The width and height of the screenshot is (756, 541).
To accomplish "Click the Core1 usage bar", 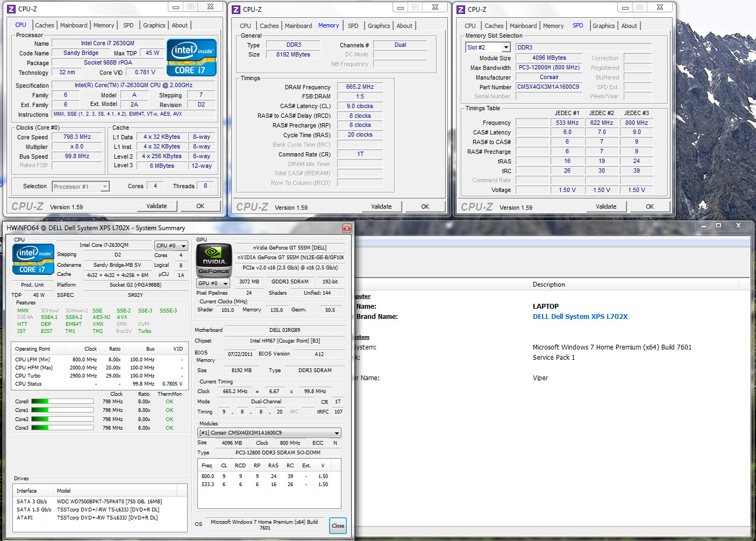I will (x=62, y=410).
